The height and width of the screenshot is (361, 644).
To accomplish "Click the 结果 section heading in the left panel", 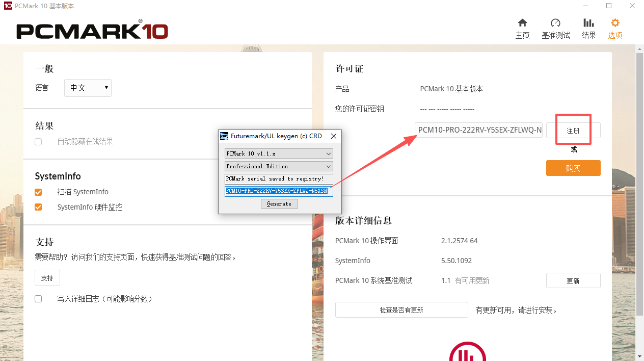I will click(x=44, y=126).
